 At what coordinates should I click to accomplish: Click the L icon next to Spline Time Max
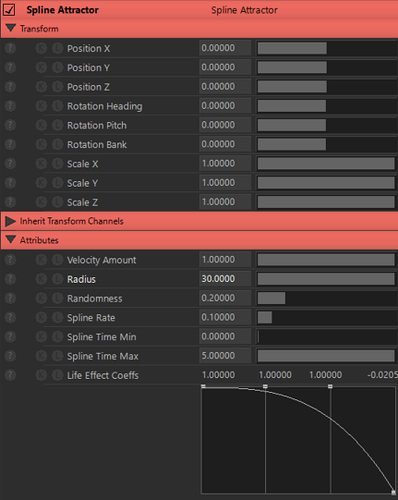pos(57,356)
